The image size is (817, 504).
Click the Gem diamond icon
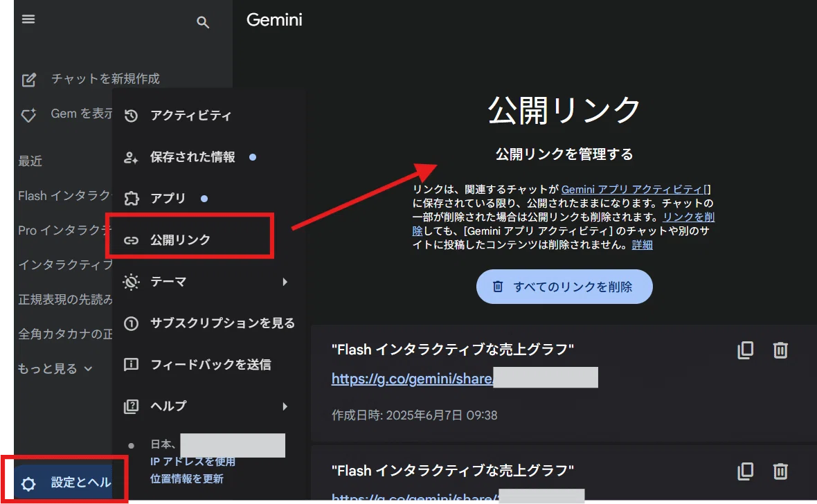28,115
